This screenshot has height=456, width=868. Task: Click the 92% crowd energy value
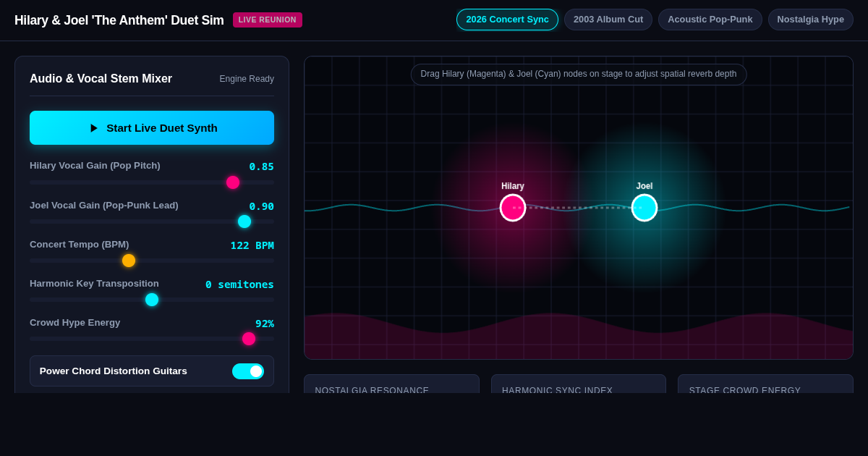click(265, 324)
